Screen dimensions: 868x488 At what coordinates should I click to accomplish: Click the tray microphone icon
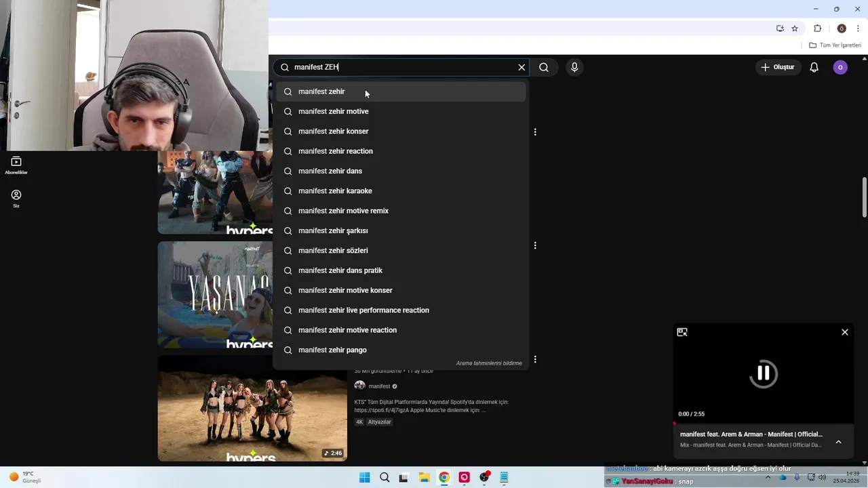point(797,477)
